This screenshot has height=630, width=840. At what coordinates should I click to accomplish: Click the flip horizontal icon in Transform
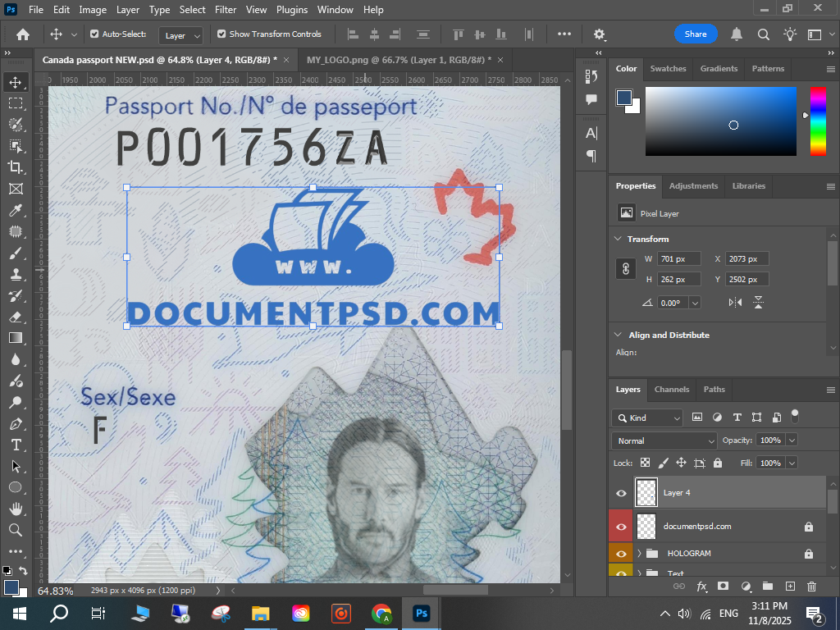735,302
